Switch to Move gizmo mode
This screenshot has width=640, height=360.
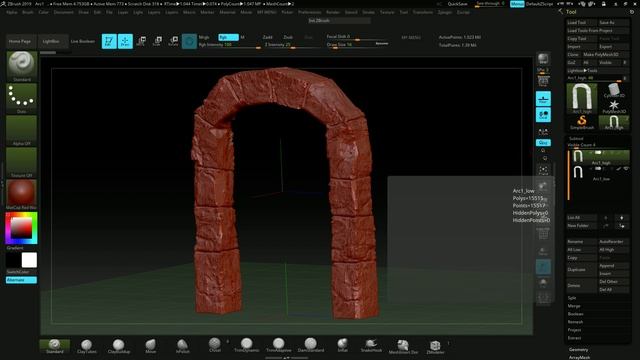(x=141, y=41)
